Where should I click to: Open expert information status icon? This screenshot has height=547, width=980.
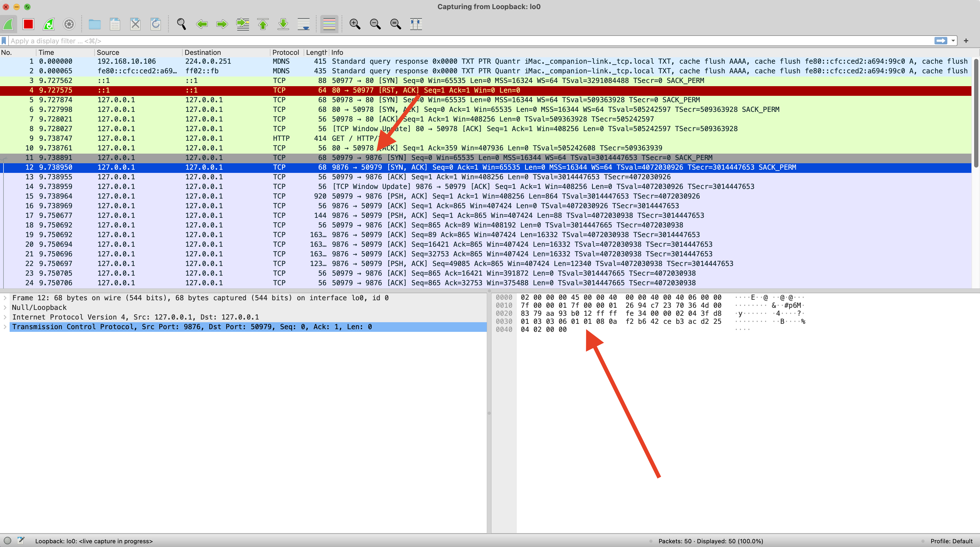pyautogui.click(x=7, y=541)
